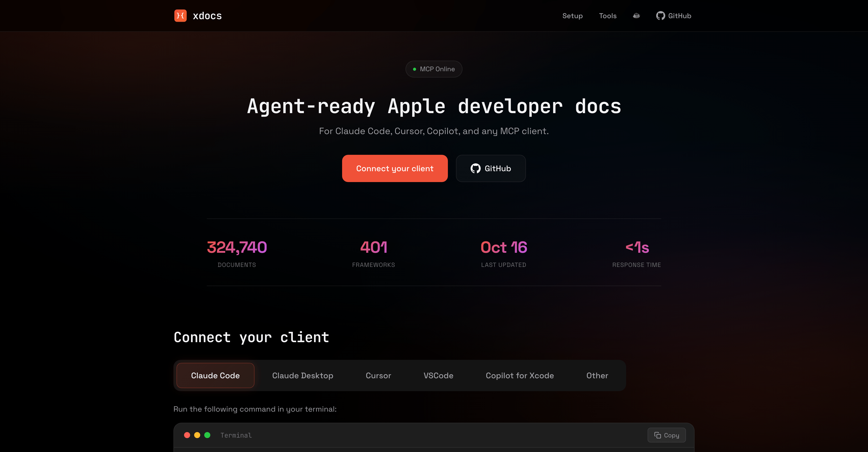868x452 pixels.
Task: Switch to the Cursor tab
Action: [378, 375]
